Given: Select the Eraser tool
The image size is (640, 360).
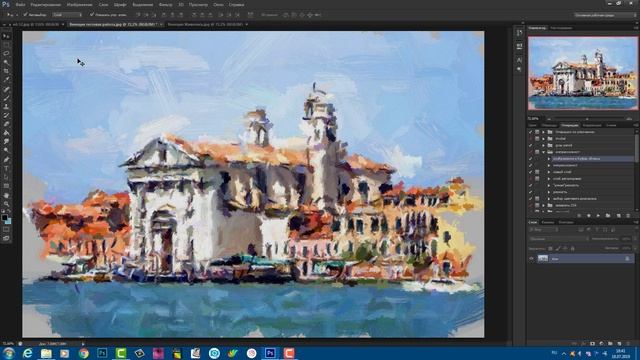Looking at the screenshot, I should (x=6, y=124).
